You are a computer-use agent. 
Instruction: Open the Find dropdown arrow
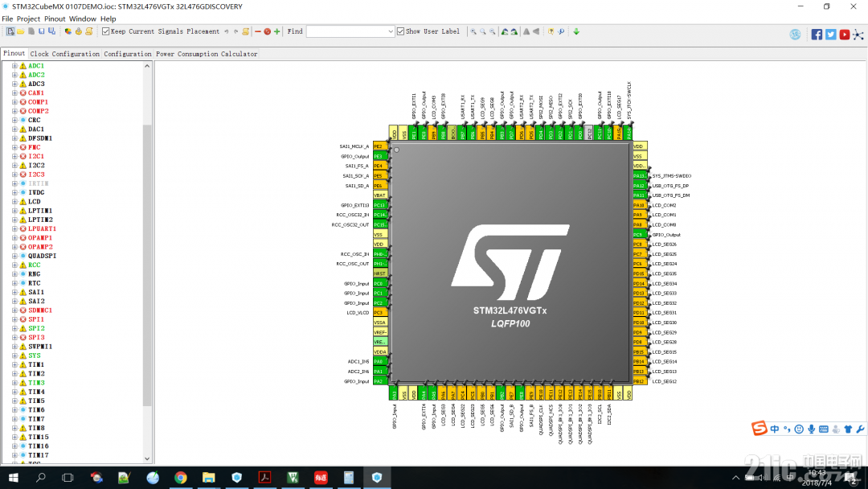click(391, 32)
